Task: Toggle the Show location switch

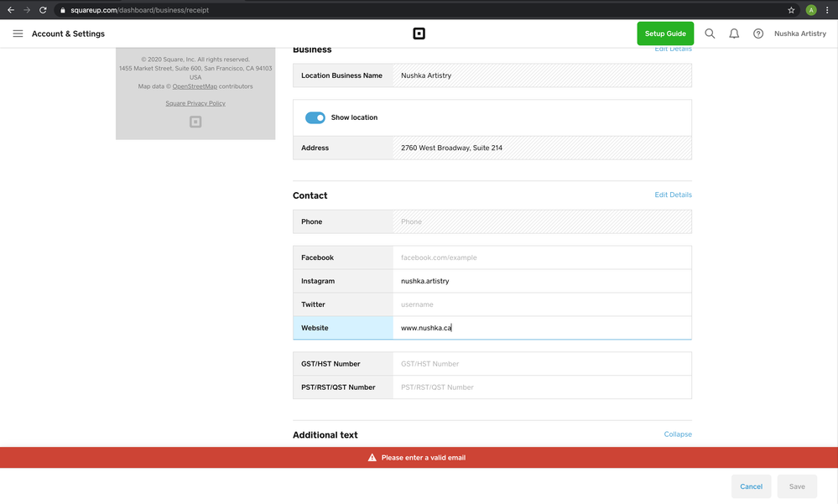Action: tap(315, 117)
